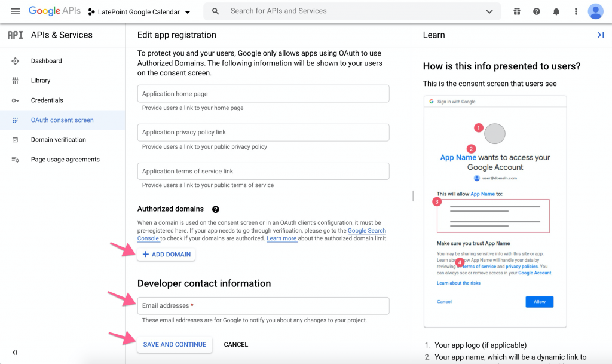Click the Dashboard icon
The image size is (612, 364).
click(15, 61)
